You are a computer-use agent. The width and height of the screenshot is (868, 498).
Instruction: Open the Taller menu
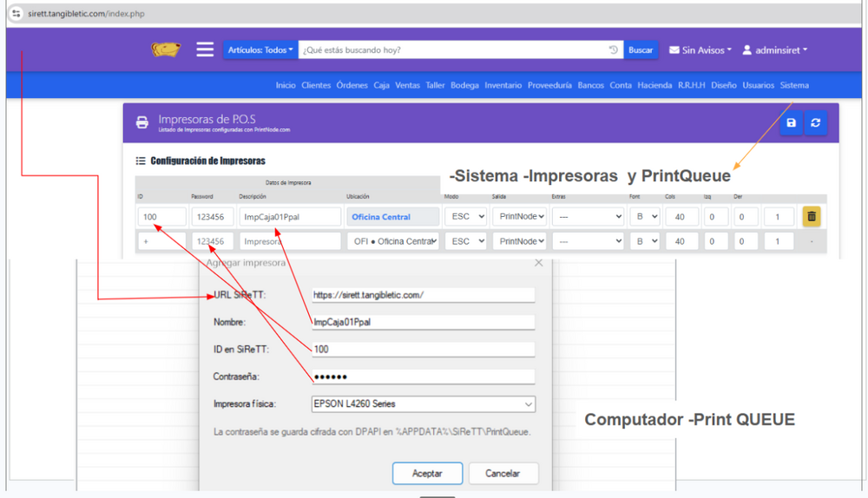435,85
